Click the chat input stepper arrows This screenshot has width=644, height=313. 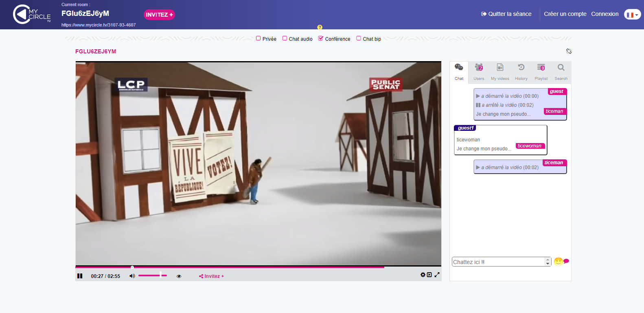click(x=548, y=262)
